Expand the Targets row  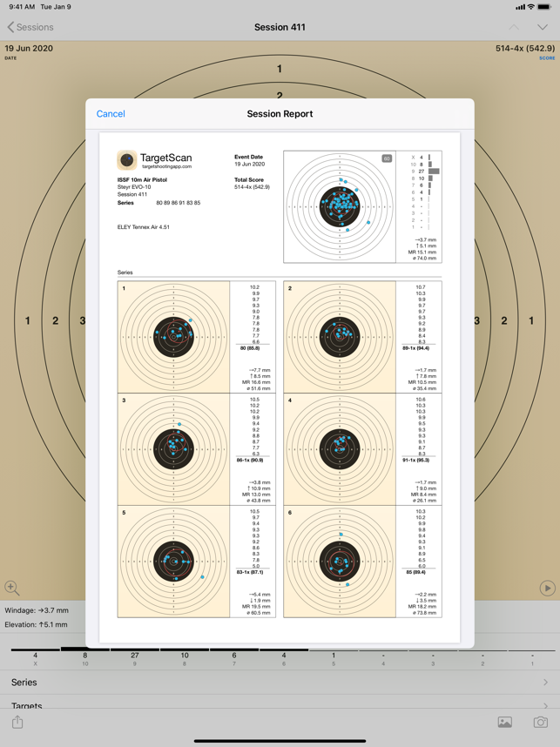pyautogui.click(x=280, y=703)
